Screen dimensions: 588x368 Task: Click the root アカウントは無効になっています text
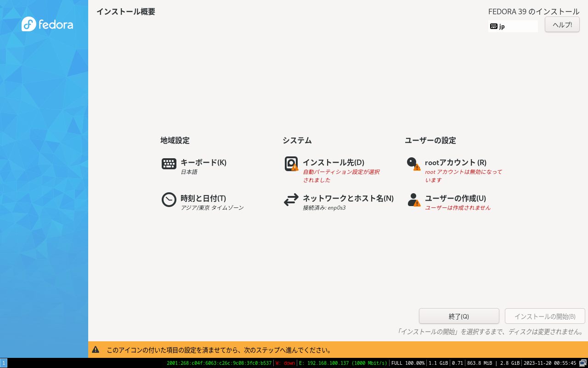tap(464, 176)
